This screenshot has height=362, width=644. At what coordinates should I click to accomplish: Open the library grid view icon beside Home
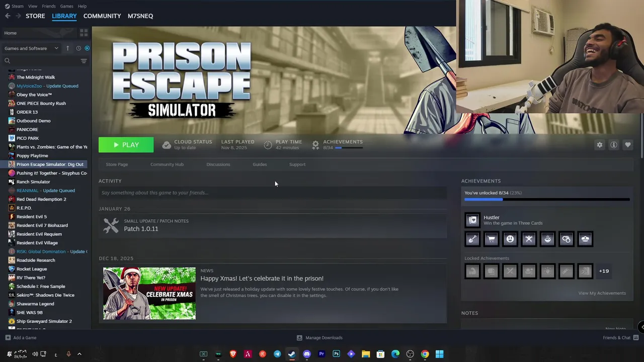pos(84,33)
